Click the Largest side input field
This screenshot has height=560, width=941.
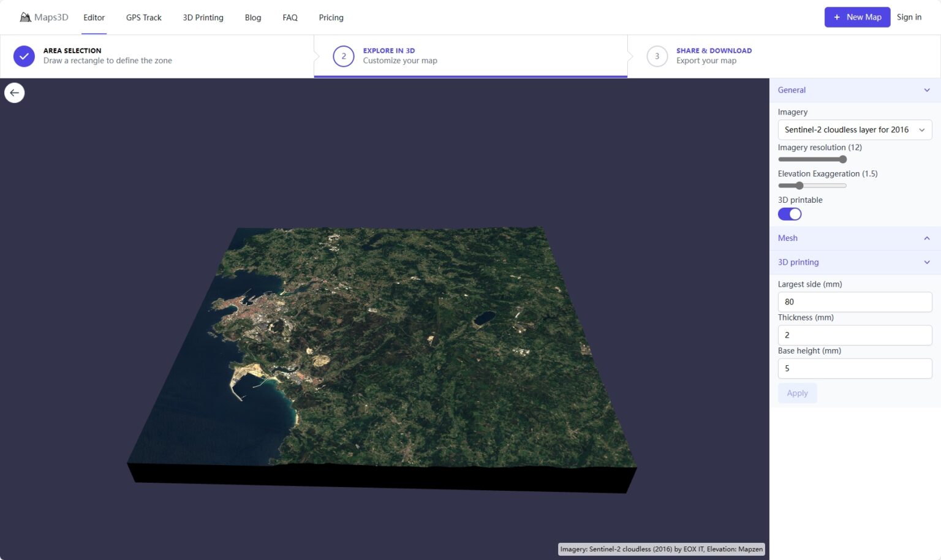click(854, 301)
